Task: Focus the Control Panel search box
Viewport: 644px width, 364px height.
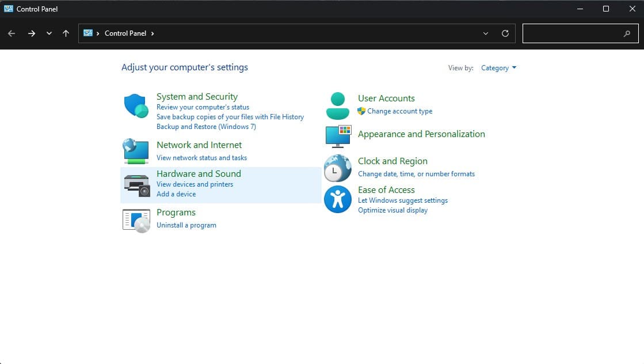Action: [580, 33]
